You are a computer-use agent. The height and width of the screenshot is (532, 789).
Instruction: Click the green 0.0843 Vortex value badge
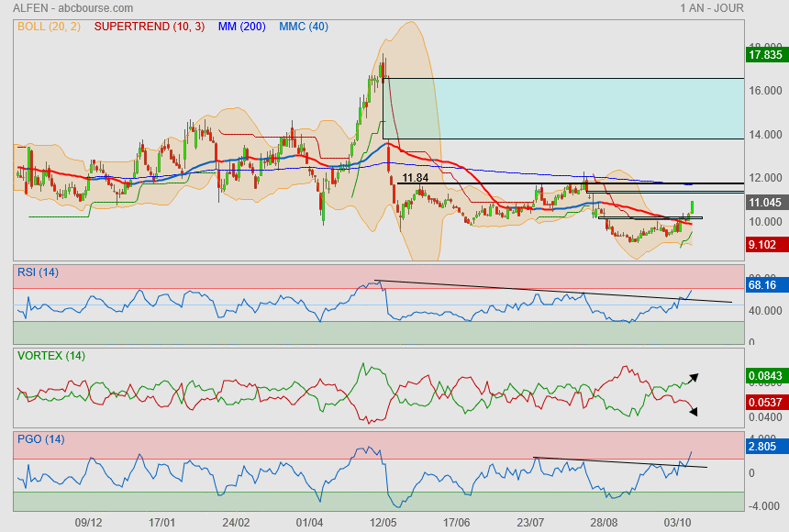tap(764, 374)
